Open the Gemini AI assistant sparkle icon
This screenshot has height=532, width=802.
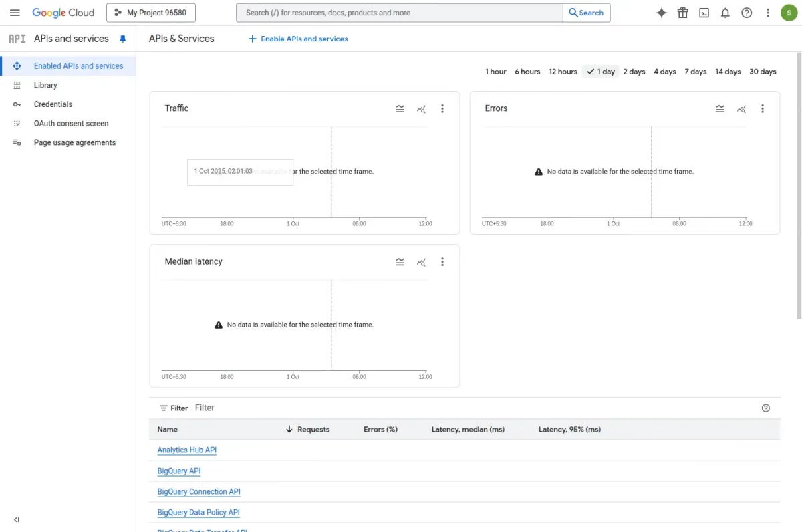[x=661, y=13]
